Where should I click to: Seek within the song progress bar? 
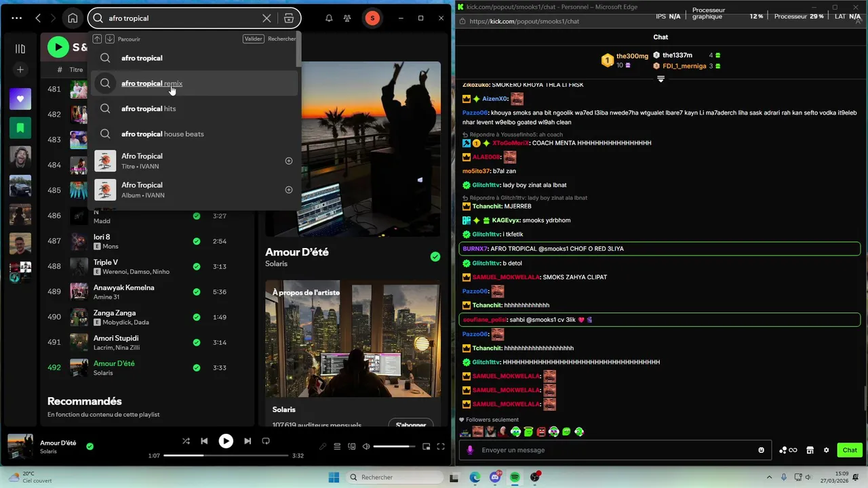tap(226, 455)
